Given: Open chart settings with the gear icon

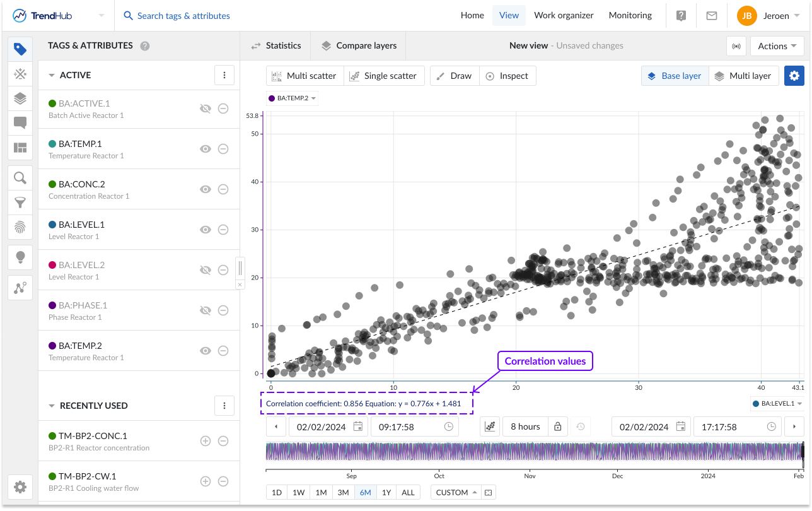Looking at the screenshot, I should pyautogui.click(x=794, y=75).
